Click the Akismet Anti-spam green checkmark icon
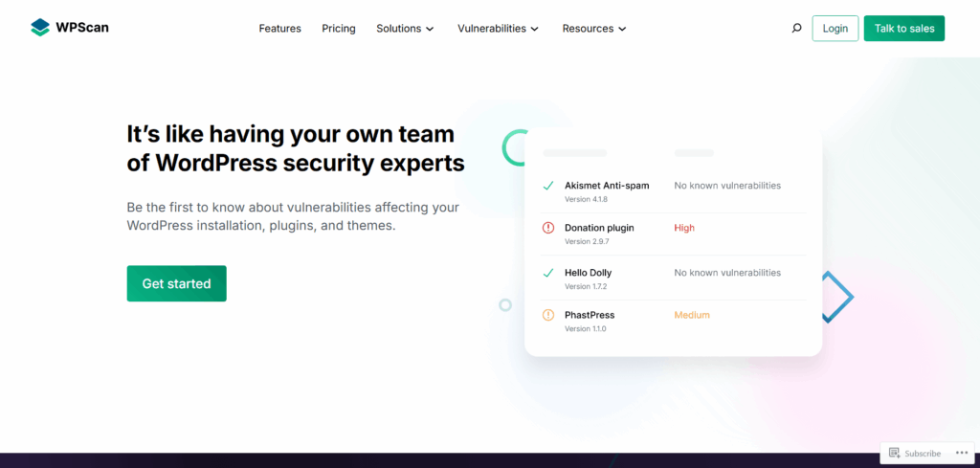The image size is (980, 468). pyautogui.click(x=548, y=186)
